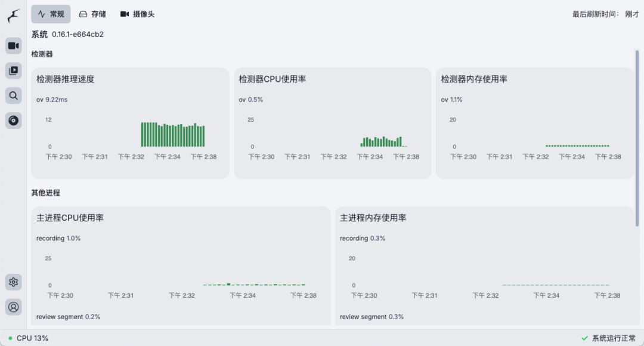Open the account user icon
The width and height of the screenshot is (644, 346).
coord(14,307)
